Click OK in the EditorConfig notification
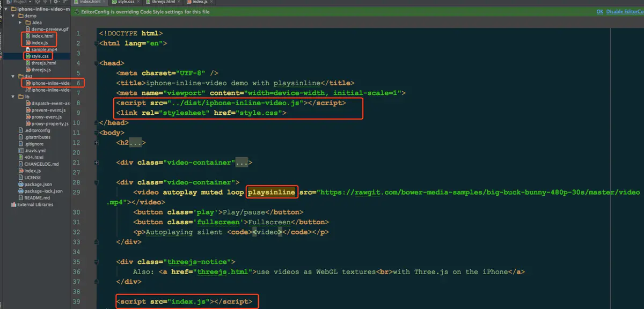This screenshot has height=309, width=644. (599, 12)
